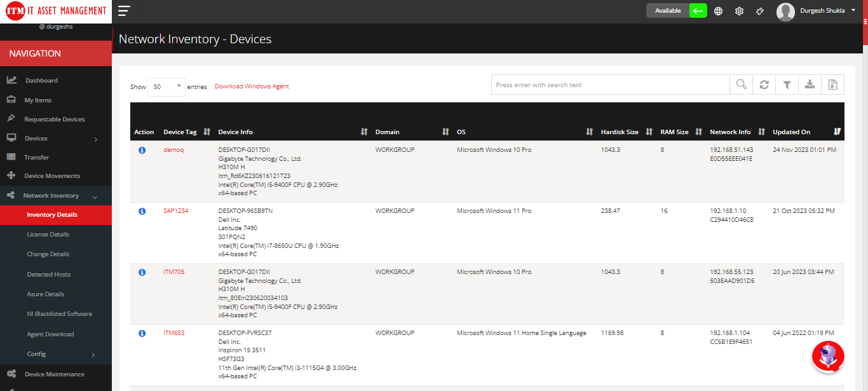This screenshot has height=391, width=868.
Task: Open the Show entries dropdown
Action: [x=166, y=86]
